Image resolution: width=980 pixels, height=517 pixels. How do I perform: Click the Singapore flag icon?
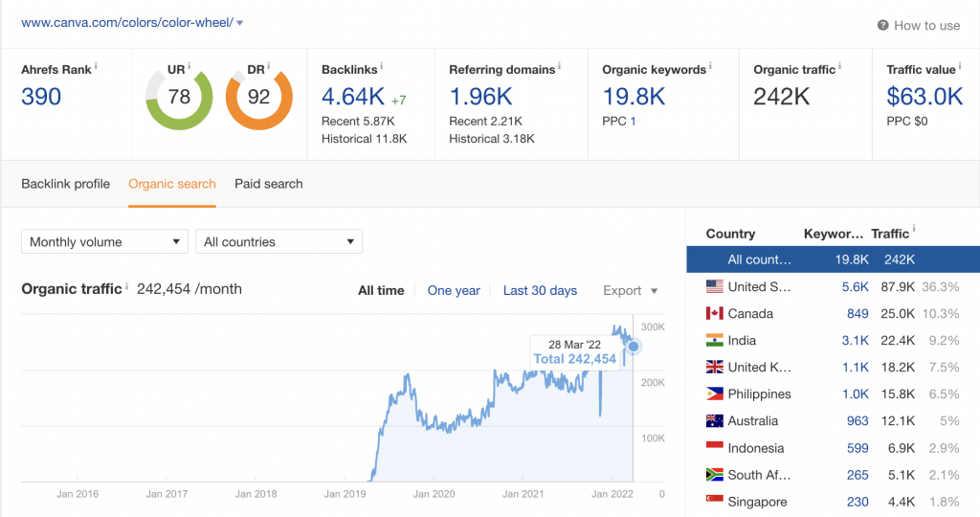click(714, 502)
